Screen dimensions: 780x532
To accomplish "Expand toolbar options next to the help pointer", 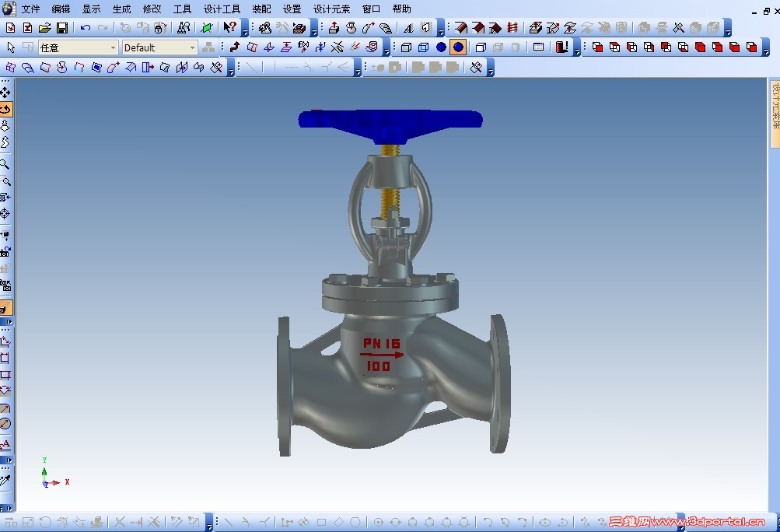I will coord(245,30).
